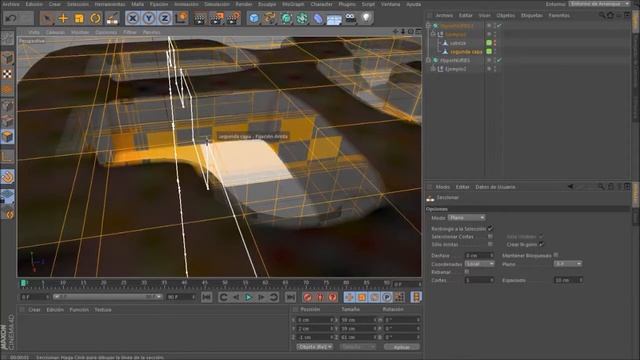The height and width of the screenshot is (360, 640).
Task: Select the cabeza object in tree
Action: tap(458, 43)
